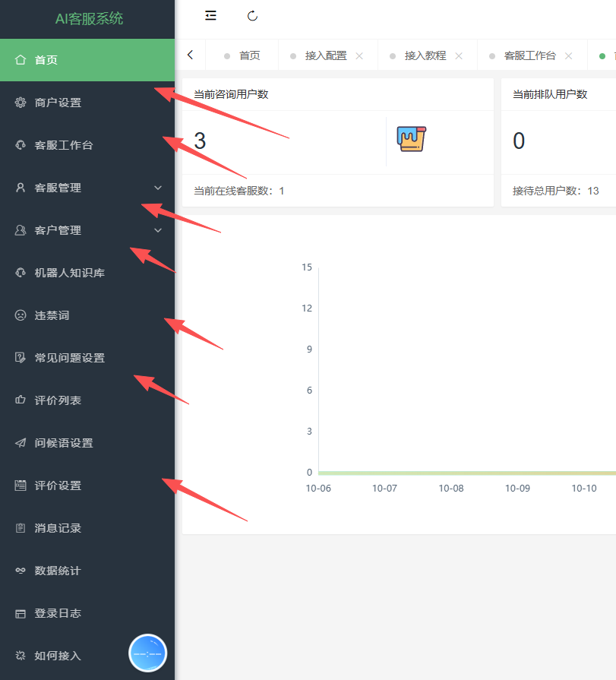Viewport: 616px width, 680px height.
Task: Click the thumbs-up icon for 评价列表
Action: pyautogui.click(x=21, y=400)
